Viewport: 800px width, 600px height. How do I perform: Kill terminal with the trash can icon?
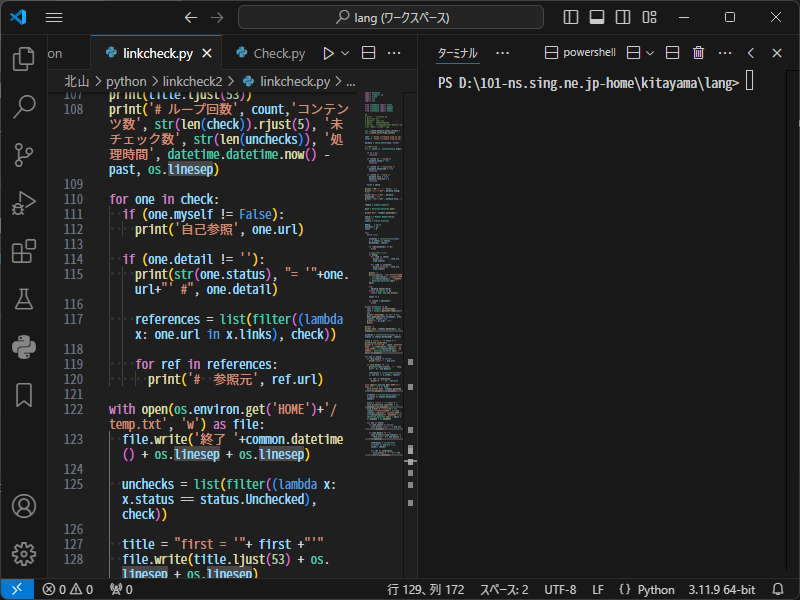(699, 53)
